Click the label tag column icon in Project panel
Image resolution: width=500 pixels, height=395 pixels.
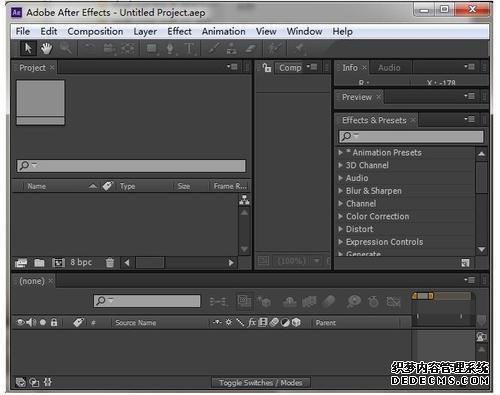[x=108, y=186]
